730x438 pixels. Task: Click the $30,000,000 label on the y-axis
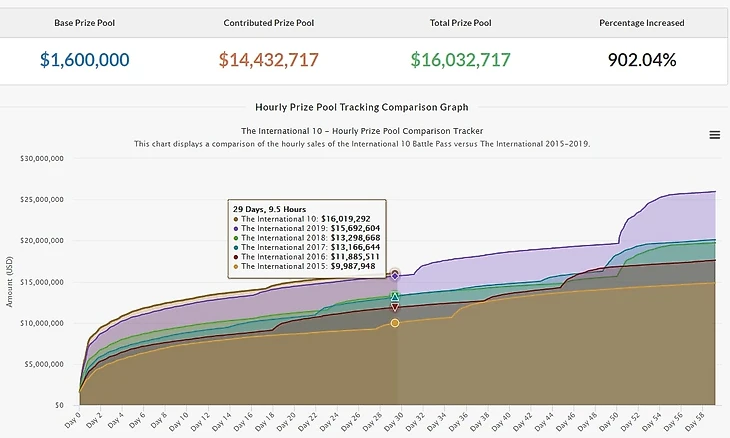click(41, 158)
